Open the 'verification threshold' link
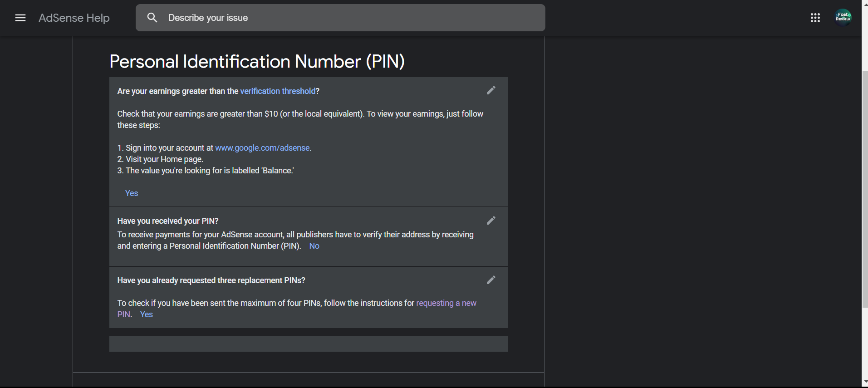 (x=278, y=91)
